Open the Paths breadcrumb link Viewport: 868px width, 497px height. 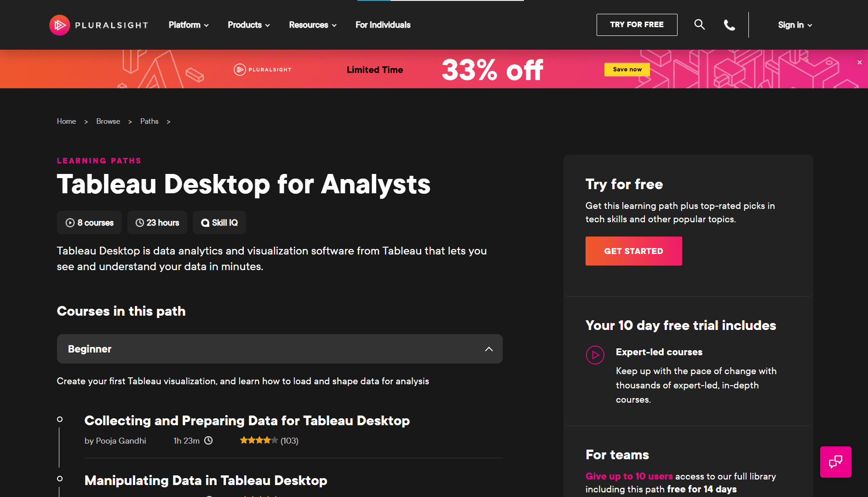149,121
